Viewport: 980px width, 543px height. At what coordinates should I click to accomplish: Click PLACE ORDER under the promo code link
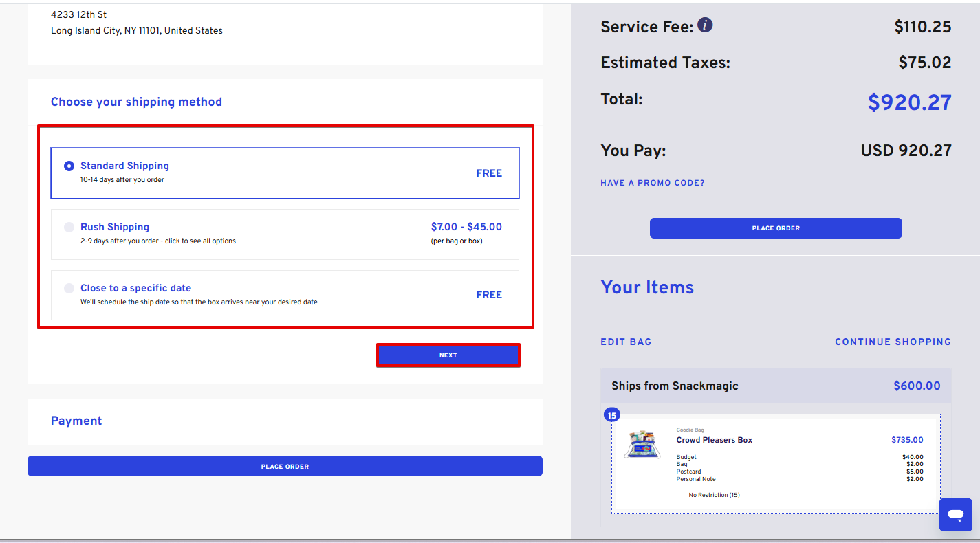(x=775, y=228)
